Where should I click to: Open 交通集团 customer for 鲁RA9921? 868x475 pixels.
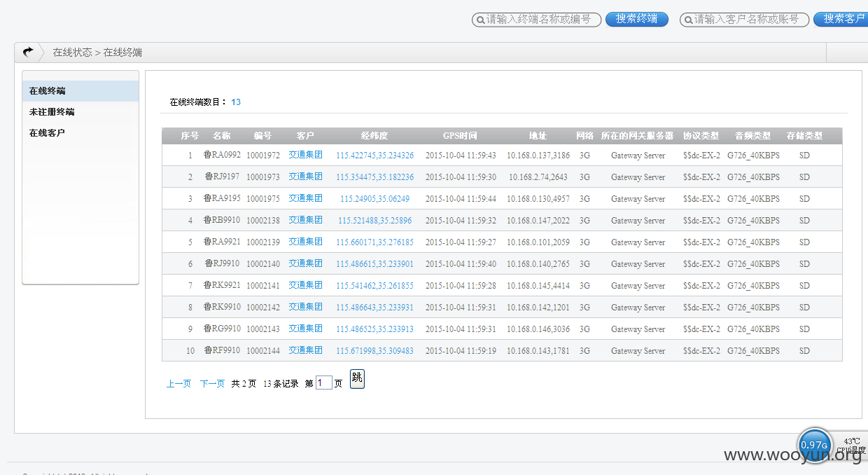[305, 242]
